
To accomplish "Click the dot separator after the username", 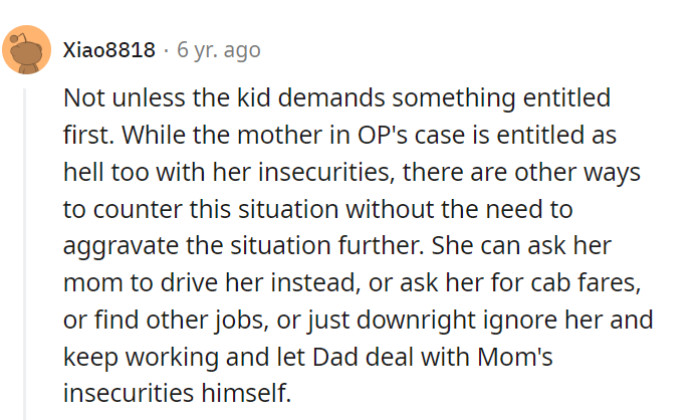I will tap(166, 50).
